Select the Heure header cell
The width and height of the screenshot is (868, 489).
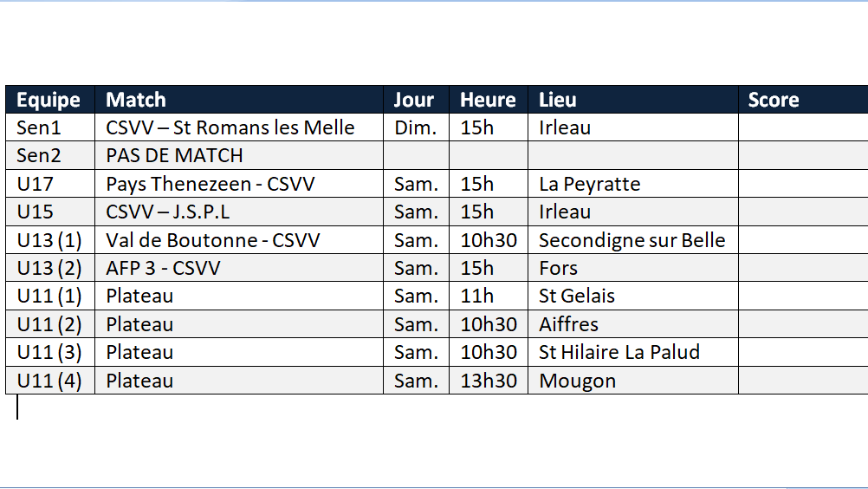(x=488, y=100)
